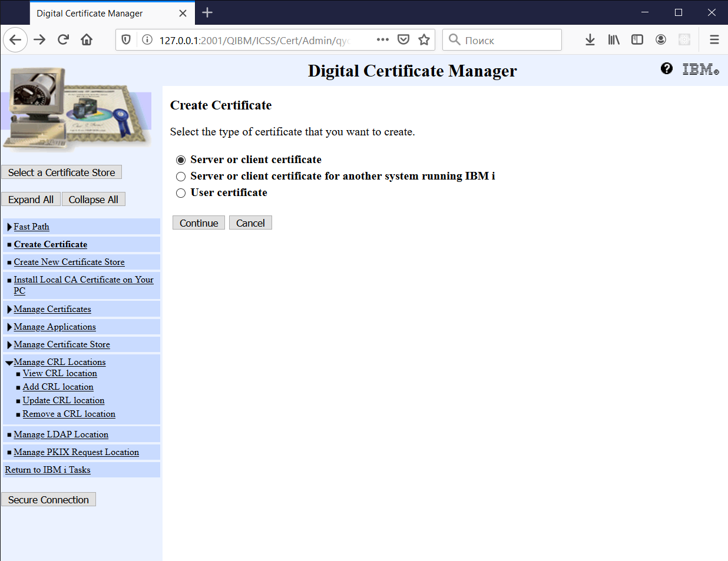
Task: Open the Manage Certificates link
Action: pos(52,309)
